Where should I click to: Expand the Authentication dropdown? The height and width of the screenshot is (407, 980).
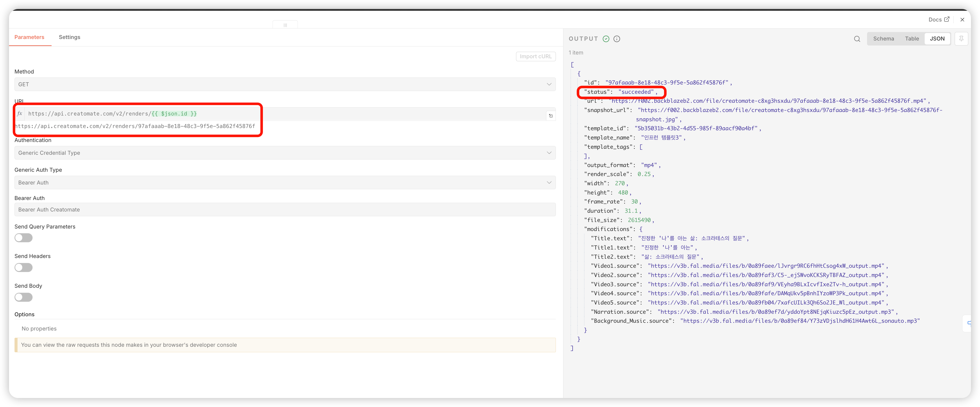pyautogui.click(x=285, y=153)
